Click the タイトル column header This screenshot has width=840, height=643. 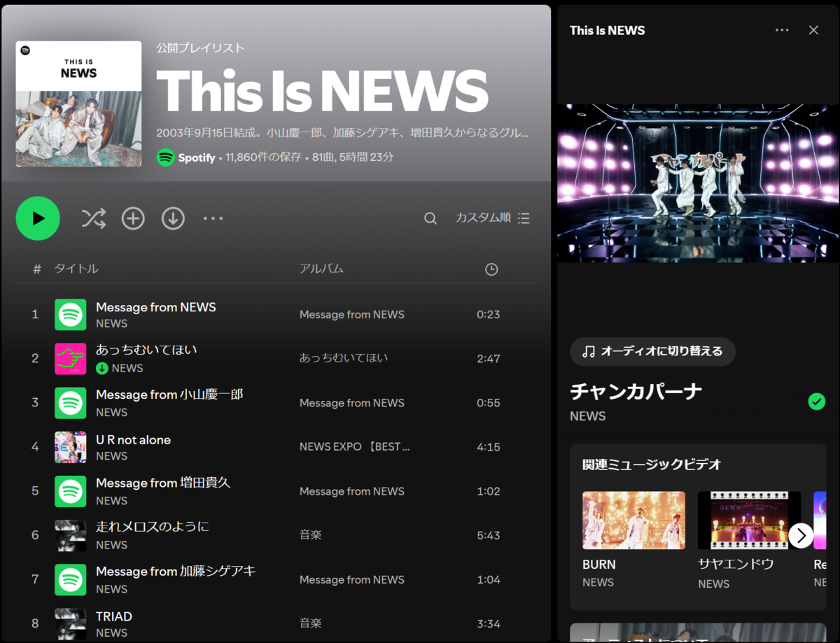click(76, 269)
